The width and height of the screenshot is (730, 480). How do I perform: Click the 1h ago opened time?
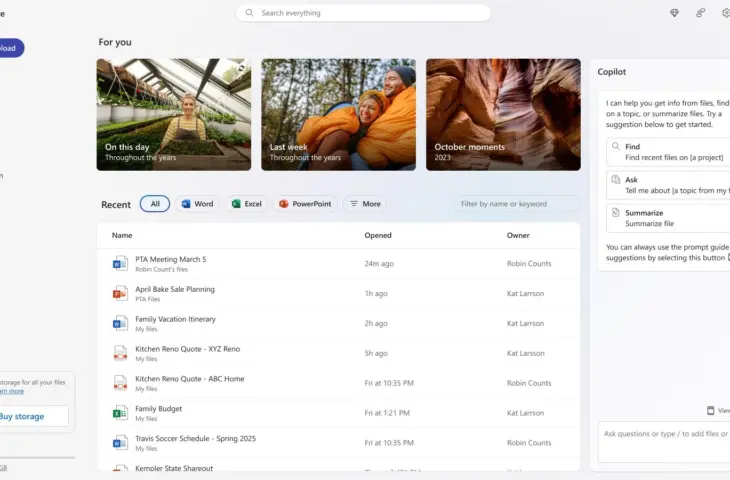[376, 293]
